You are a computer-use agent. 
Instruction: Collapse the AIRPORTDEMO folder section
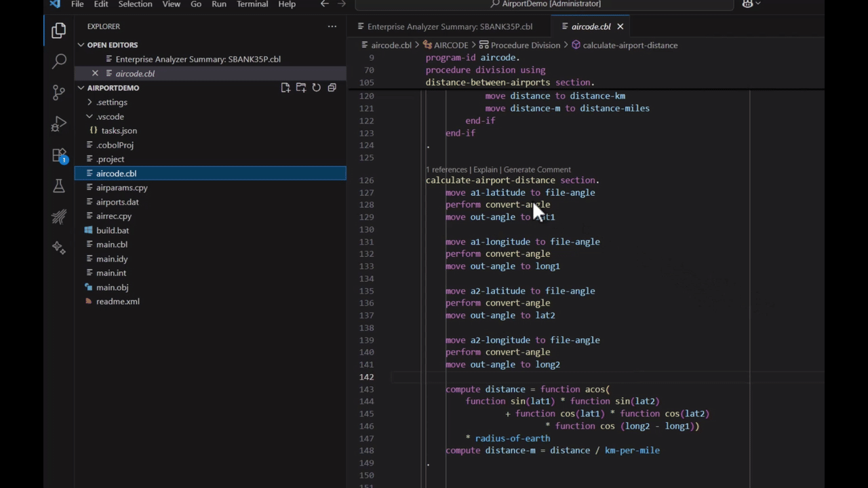(x=81, y=88)
